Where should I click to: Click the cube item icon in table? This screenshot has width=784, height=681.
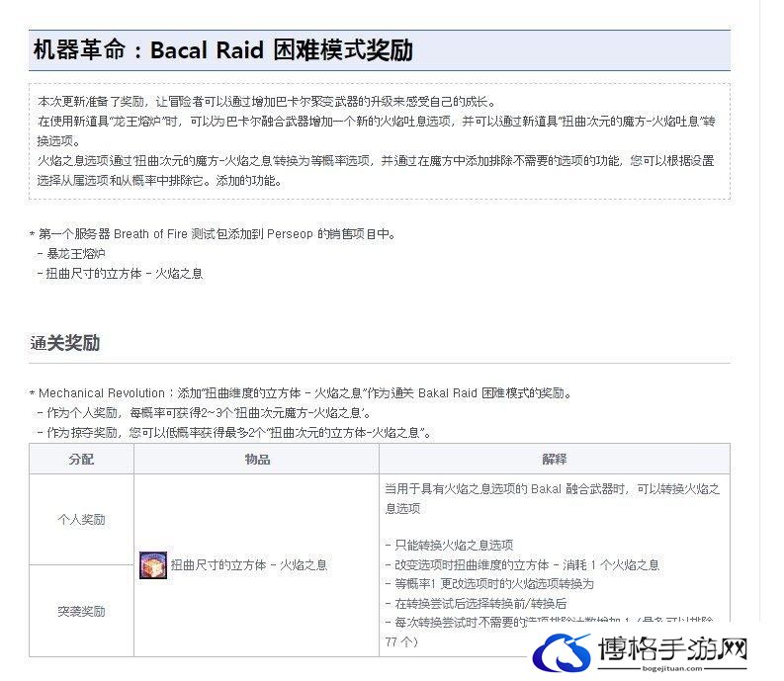click(153, 565)
